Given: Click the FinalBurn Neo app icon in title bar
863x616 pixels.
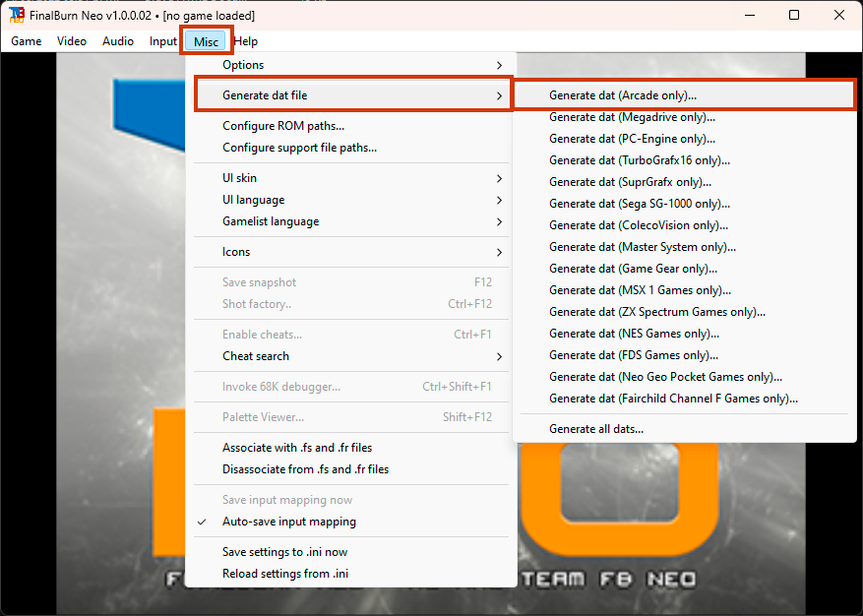Looking at the screenshot, I should point(17,15).
